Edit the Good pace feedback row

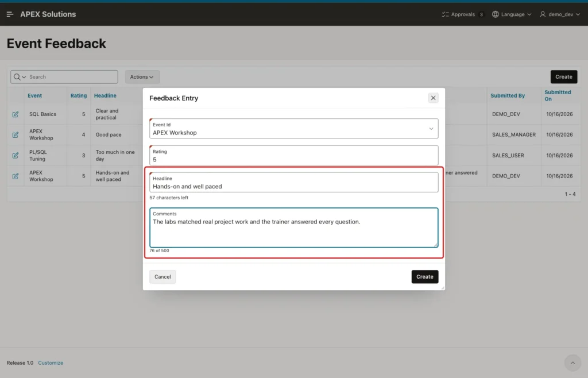coord(16,134)
